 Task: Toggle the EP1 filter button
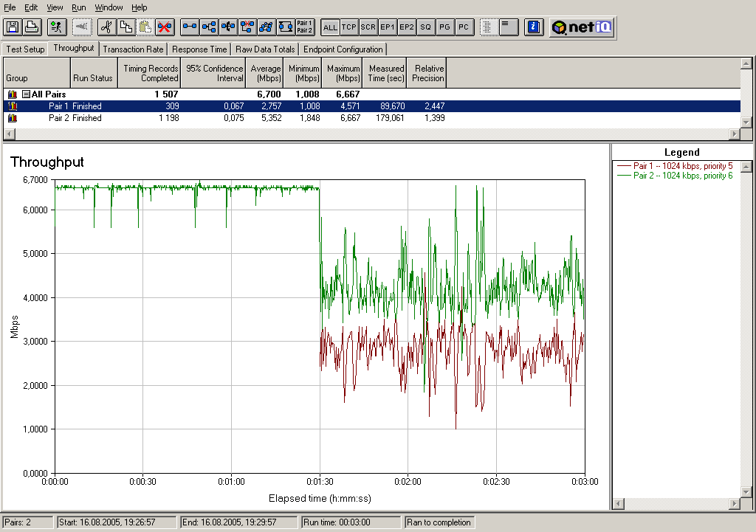388,27
